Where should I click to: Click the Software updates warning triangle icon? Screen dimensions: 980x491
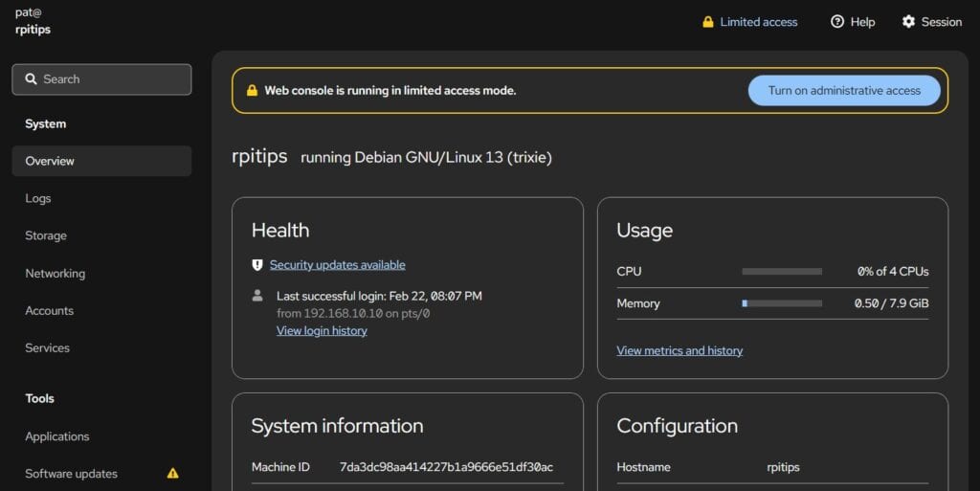[173, 473]
